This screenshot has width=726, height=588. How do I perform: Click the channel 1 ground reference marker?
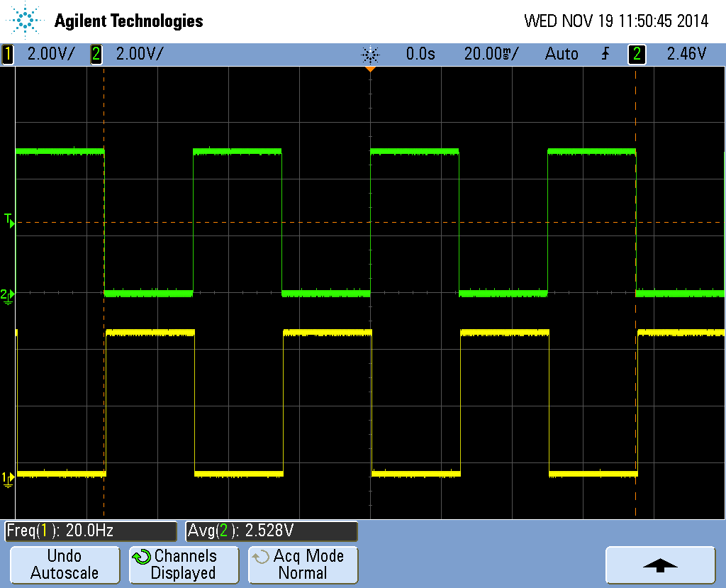click(7, 479)
